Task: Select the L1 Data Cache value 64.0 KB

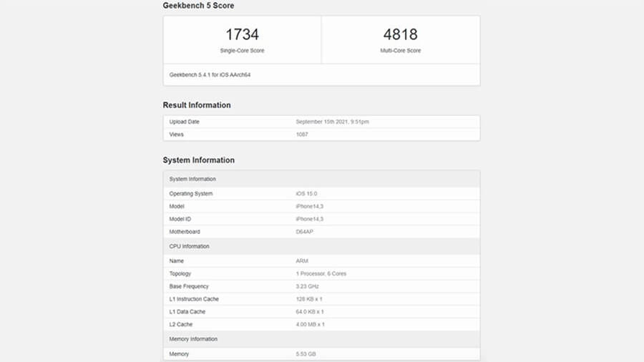Action: pyautogui.click(x=311, y=312)
